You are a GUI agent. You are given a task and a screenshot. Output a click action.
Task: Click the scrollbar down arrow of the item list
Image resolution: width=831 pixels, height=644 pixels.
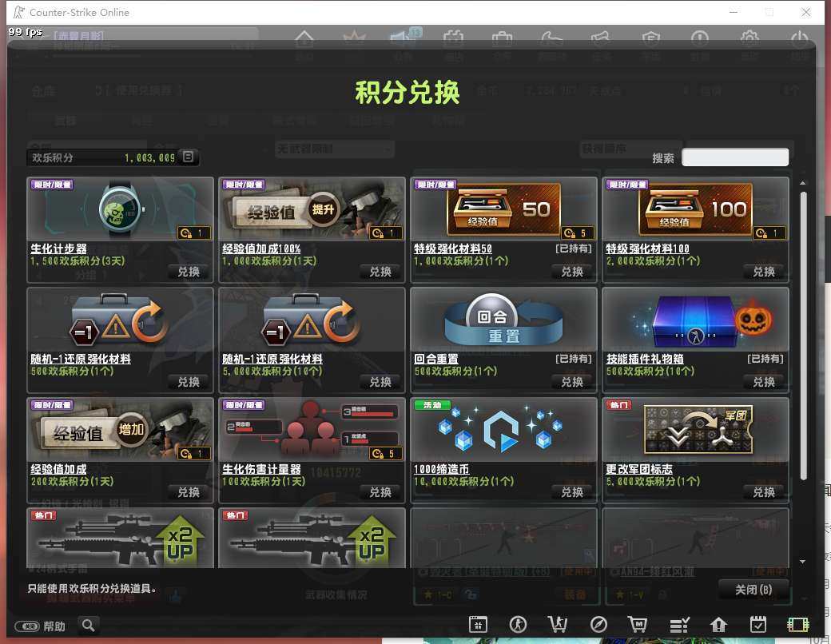tap(802, 562)
